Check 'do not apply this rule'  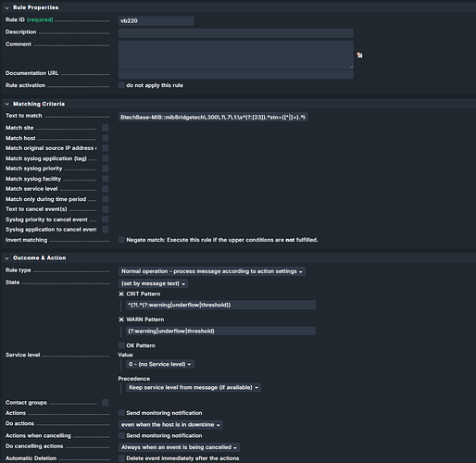(121, 85)
